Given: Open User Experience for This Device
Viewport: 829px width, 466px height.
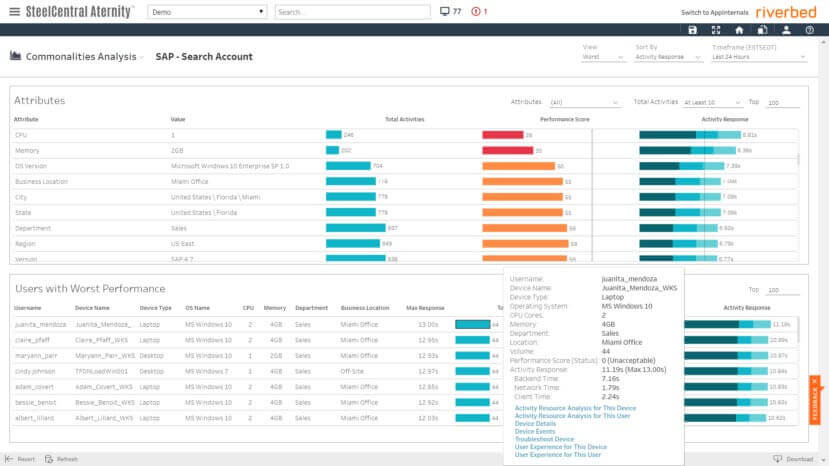Looking at the screenshot, I should point(560,447).
